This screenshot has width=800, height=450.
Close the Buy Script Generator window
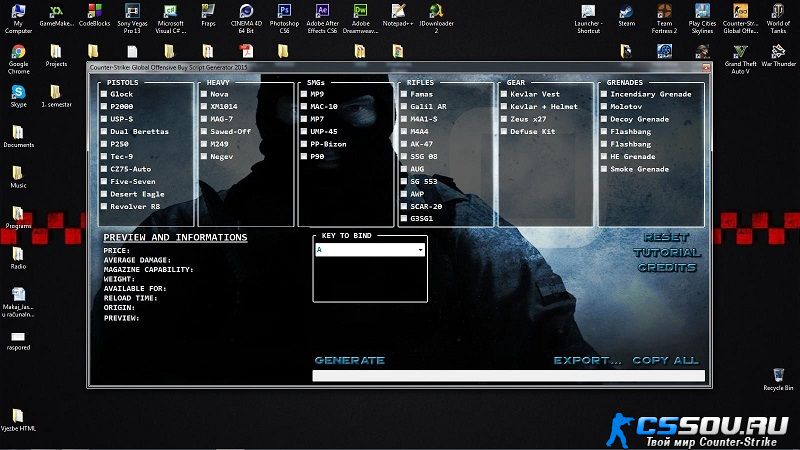coord(706,67)
